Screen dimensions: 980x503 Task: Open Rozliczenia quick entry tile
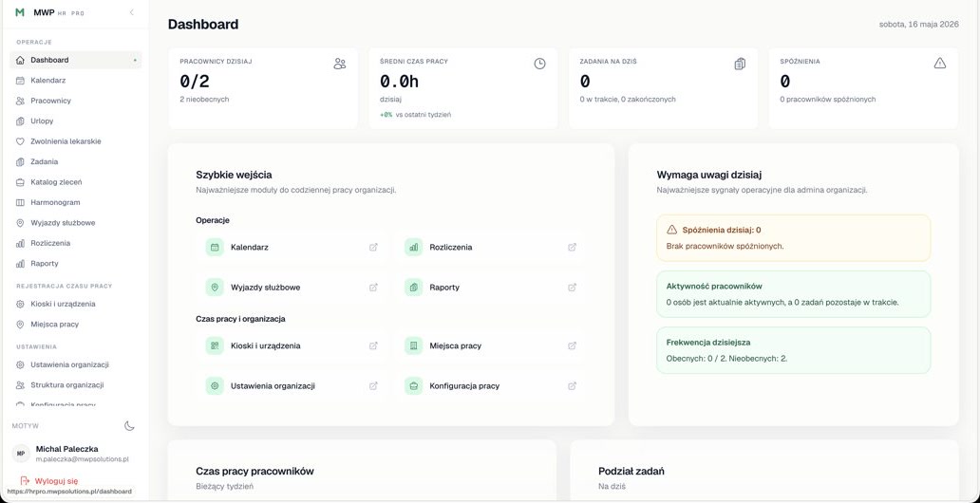coord(491,248)
